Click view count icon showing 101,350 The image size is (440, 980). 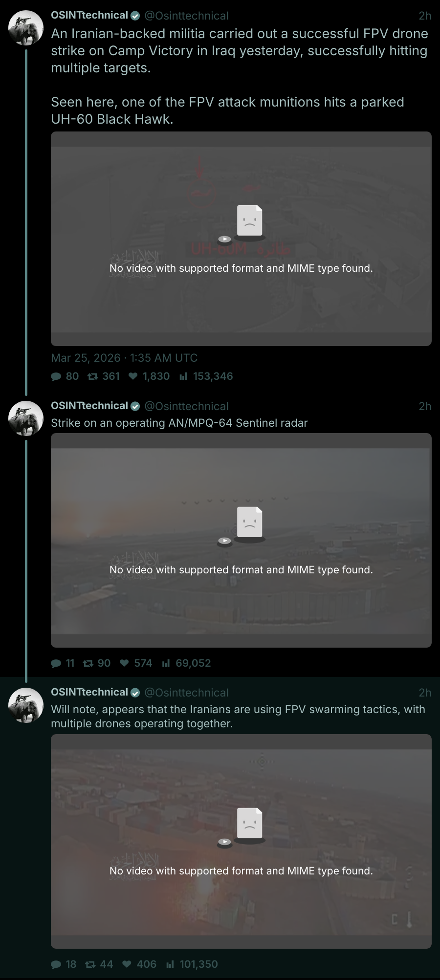coord(170,964)
